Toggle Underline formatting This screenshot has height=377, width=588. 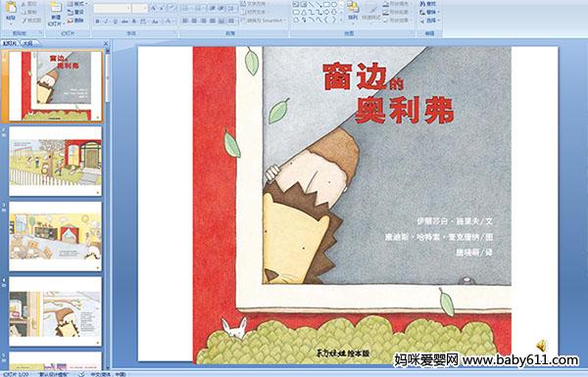click(115, 22)
